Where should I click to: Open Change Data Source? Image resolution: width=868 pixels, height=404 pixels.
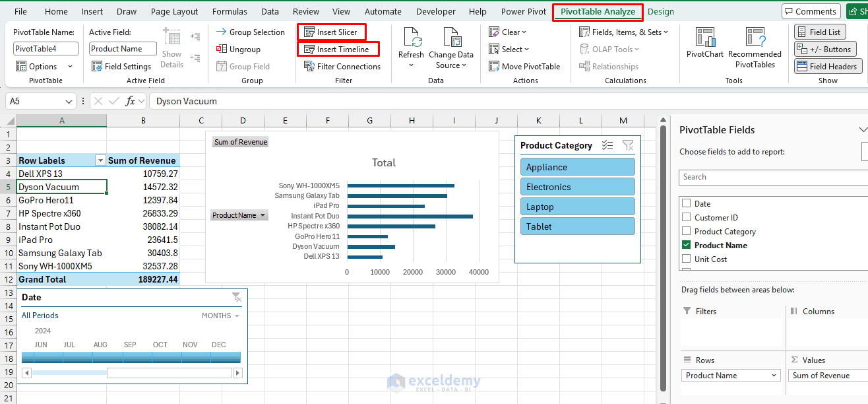[x=451, y=48]
